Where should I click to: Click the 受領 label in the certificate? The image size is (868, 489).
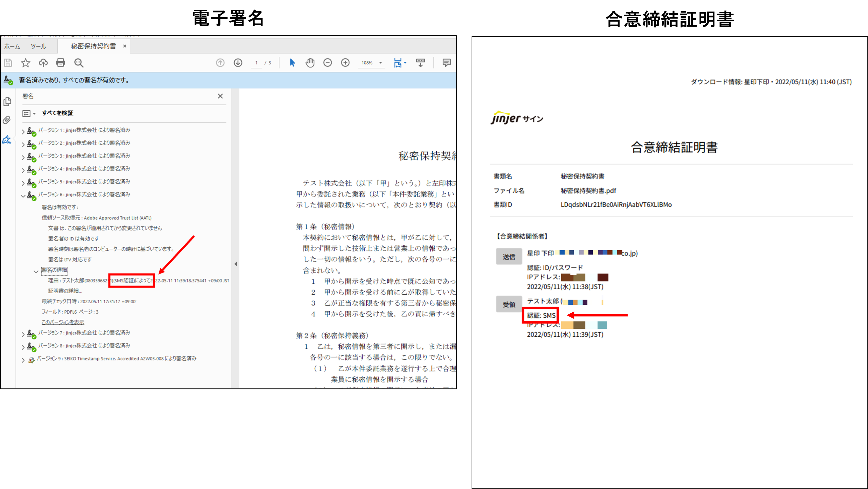pos(509,305)
